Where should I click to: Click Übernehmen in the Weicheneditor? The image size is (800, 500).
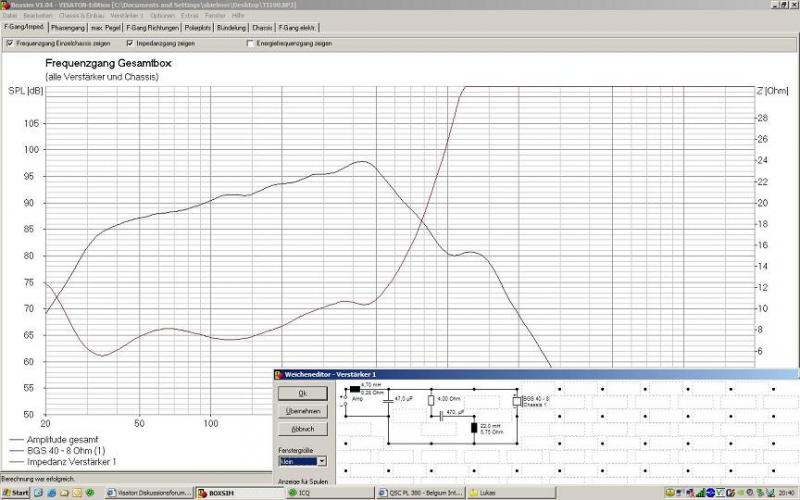pyautogui.click(x=303, y=411)
